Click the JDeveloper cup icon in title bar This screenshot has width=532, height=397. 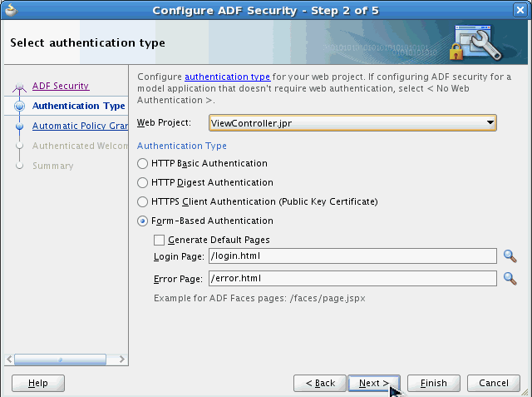(11, 10)
